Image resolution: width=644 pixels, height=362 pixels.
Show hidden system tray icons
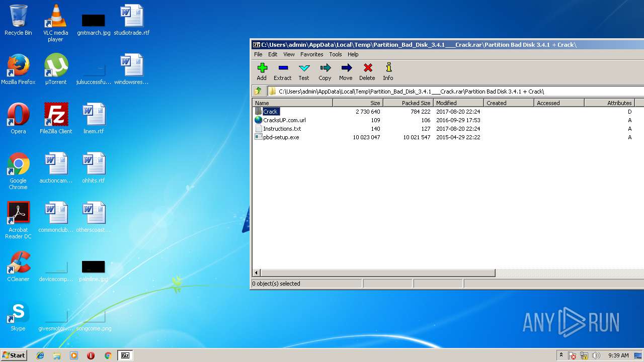(561, 355)
